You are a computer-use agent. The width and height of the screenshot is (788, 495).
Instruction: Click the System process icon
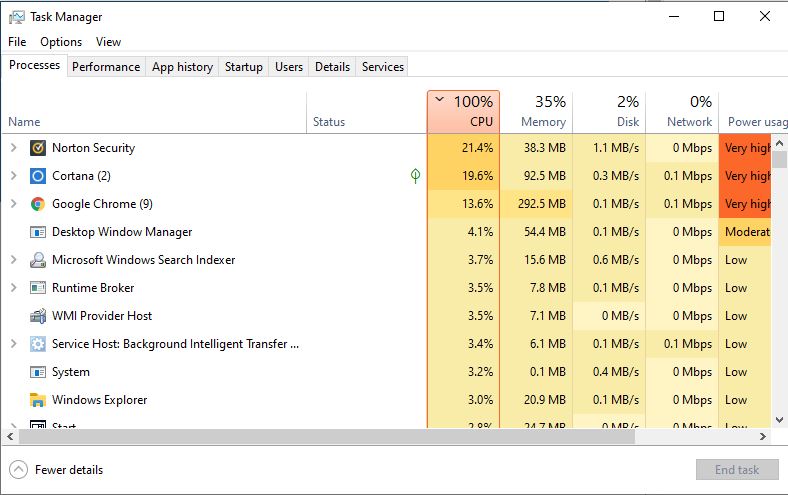38,372
